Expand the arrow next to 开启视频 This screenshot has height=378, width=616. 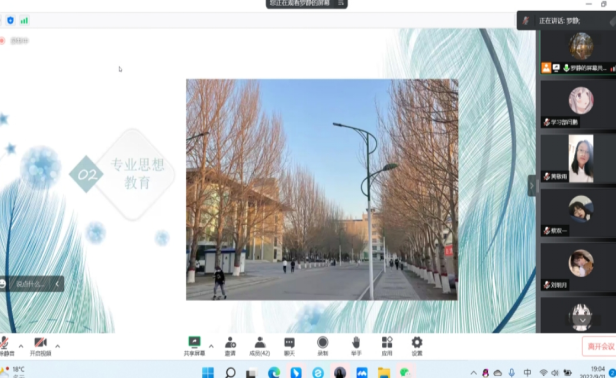click(x=58, y=346)
